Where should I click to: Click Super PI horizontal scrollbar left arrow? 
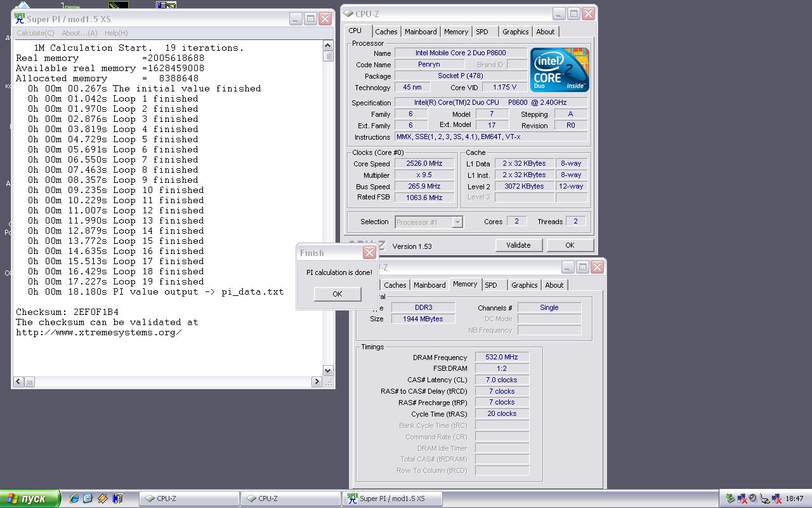[x=18, y=382]
